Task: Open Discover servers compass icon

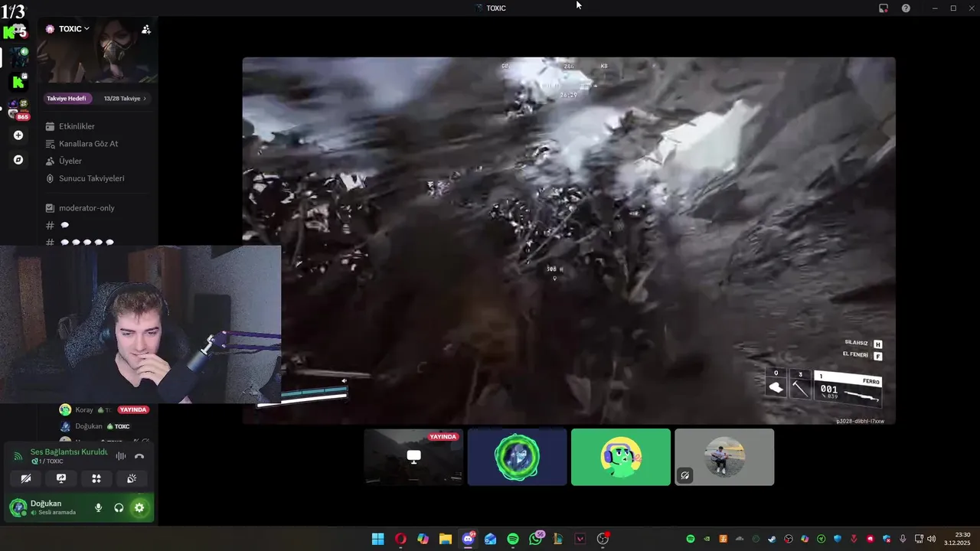Action: (18, 160)
